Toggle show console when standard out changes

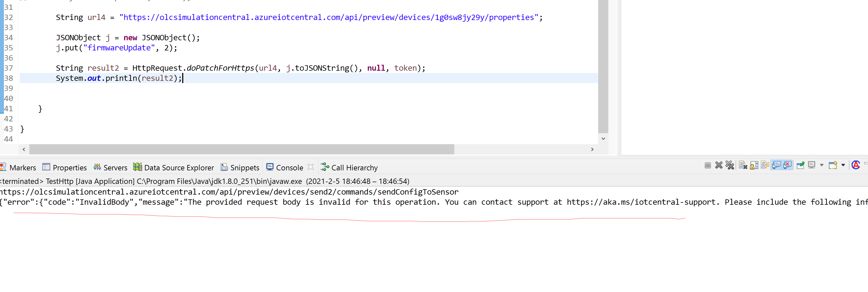[776, 165]
